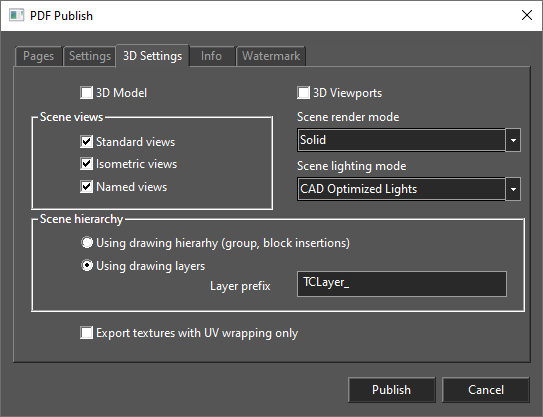543x417 pixels.
Task: Select the 3D Settings tab
Action: 152,56
